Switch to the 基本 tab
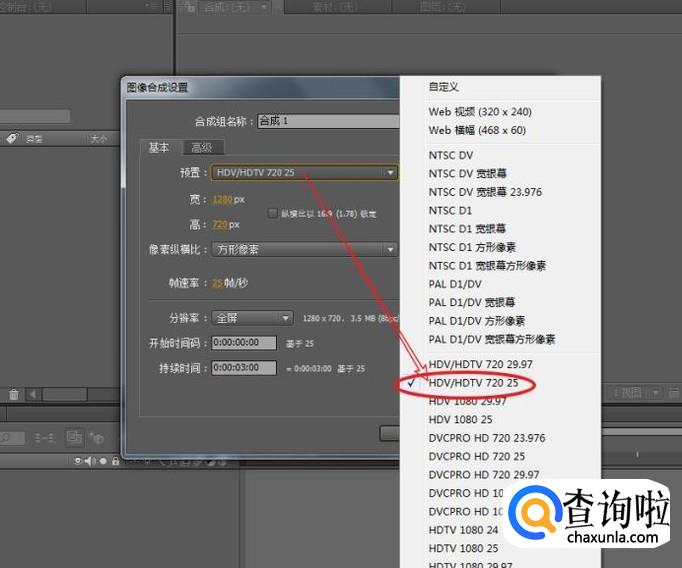Image resolution: width=682 pixels, height=568 pixels. click(x=159, y=147)
